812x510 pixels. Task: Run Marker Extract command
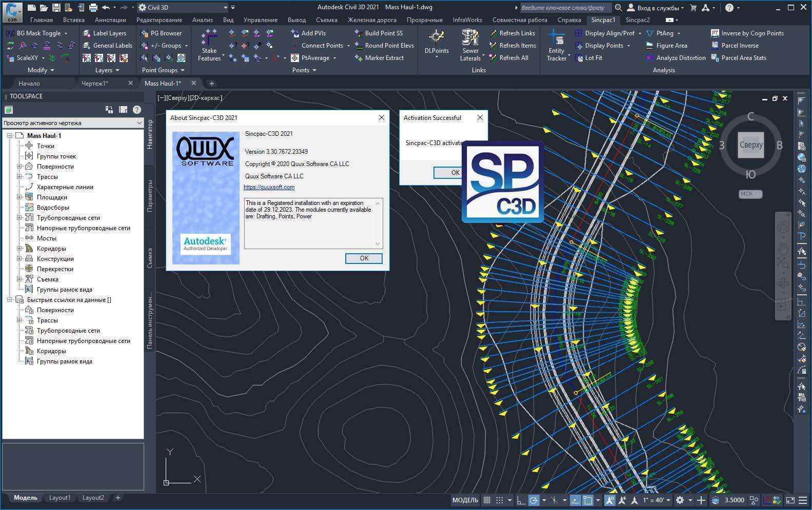[379, 57]
